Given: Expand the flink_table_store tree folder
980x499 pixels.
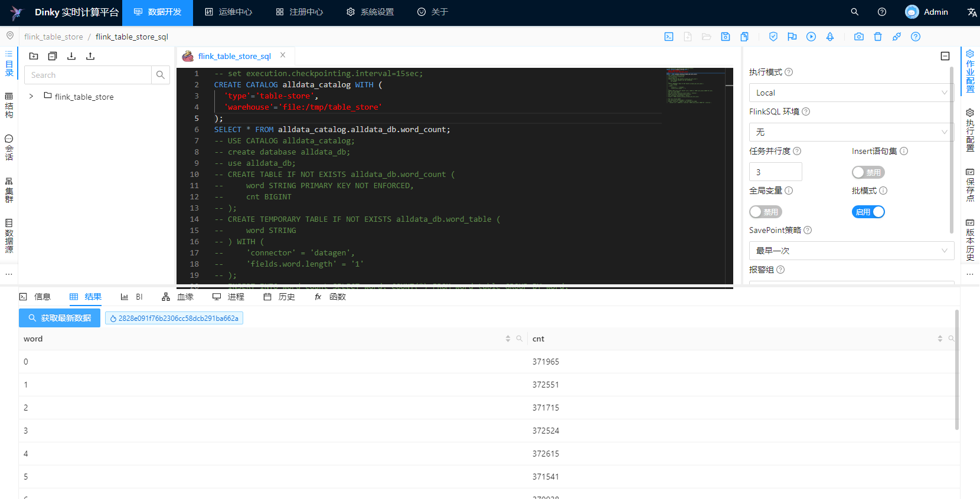Looking at the screenshot, I should (x=31, y=96).
